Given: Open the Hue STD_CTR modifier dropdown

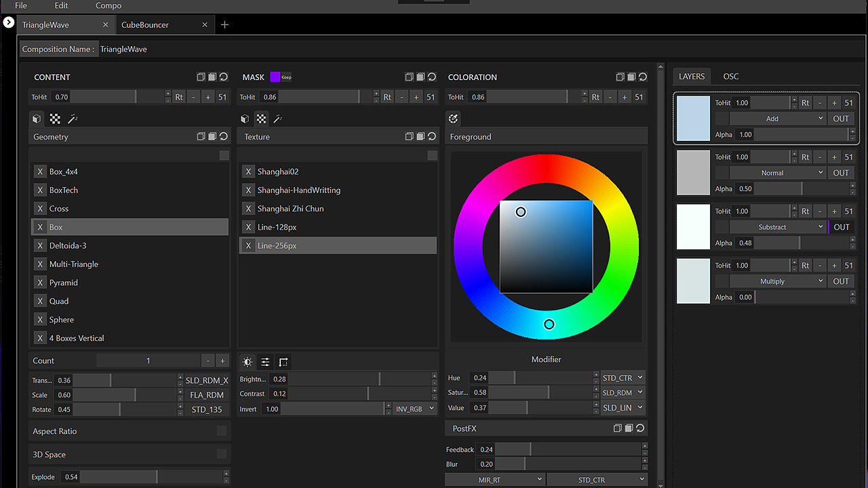Looking at the screenshot, I should tap(623, 378).
